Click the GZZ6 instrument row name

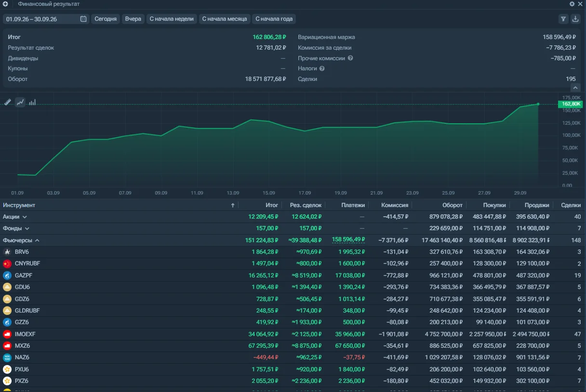tap(22, 323)
